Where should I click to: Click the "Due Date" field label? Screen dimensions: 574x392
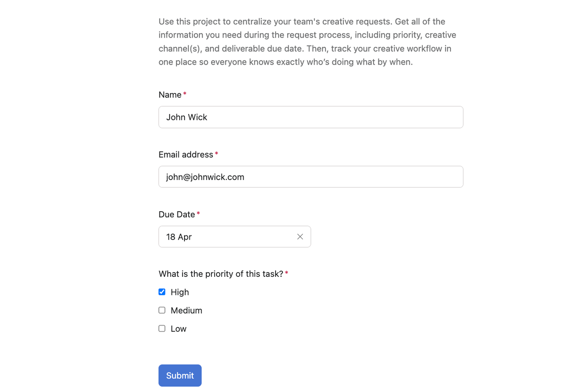pos(177,214)
